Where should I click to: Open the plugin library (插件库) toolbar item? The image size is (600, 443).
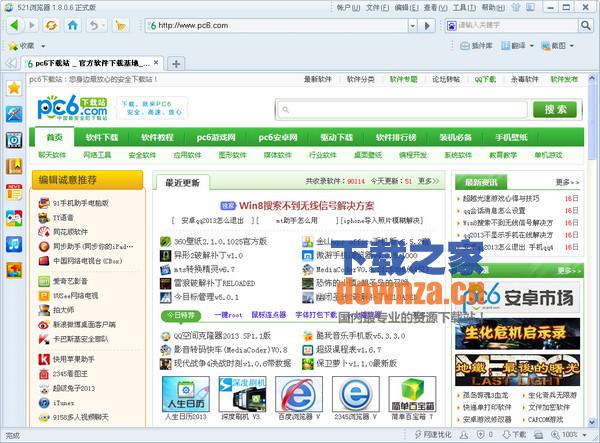[x=476, y=46]
